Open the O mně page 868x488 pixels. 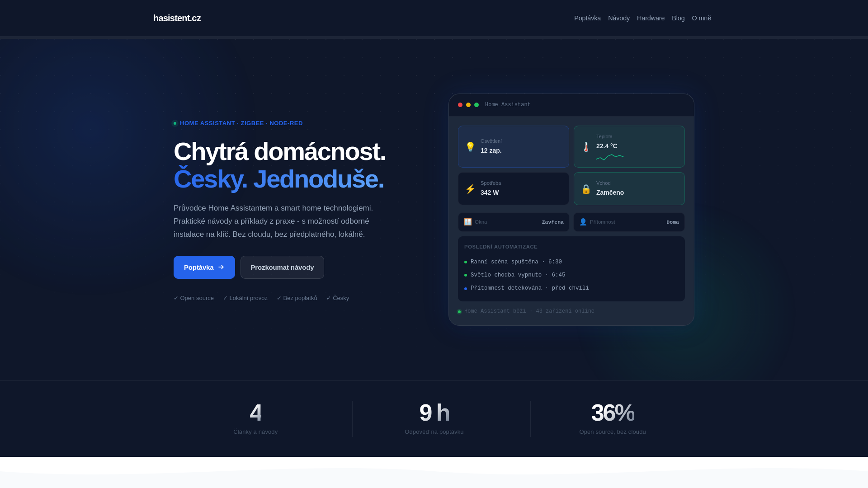point(701,18)
